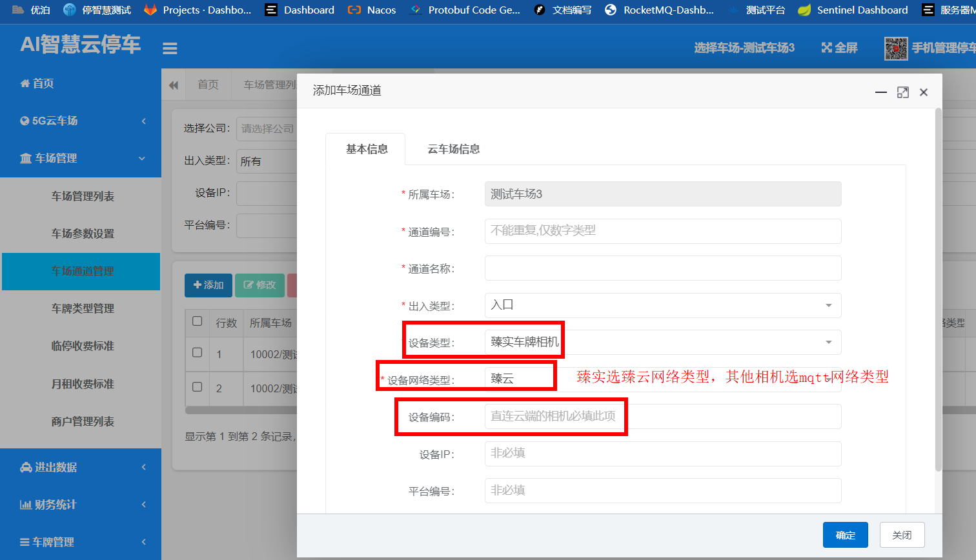976x560 pixels.
Task: Click the tab-scroll-left double arrow icon
Action: tap(174, 85)
